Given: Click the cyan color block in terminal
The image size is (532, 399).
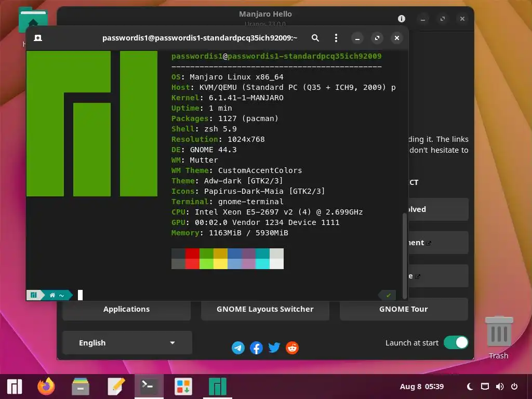Looking at the screenshot, I should [262, 254].
